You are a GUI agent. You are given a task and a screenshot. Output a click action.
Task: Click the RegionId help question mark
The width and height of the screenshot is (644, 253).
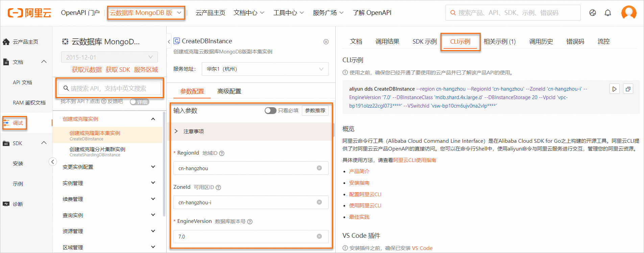pos(222,153)
